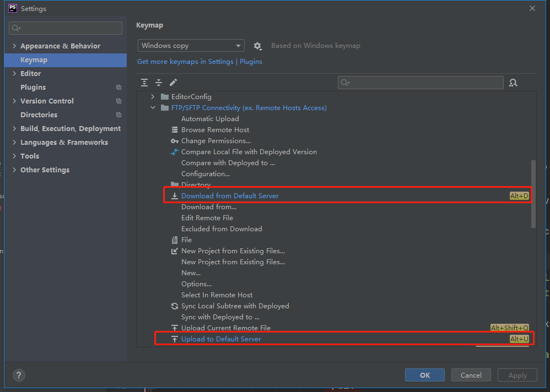The width and height of the screenshot is (550, 392).
Task: Open the Directories settings page
Action: [39, 115]
